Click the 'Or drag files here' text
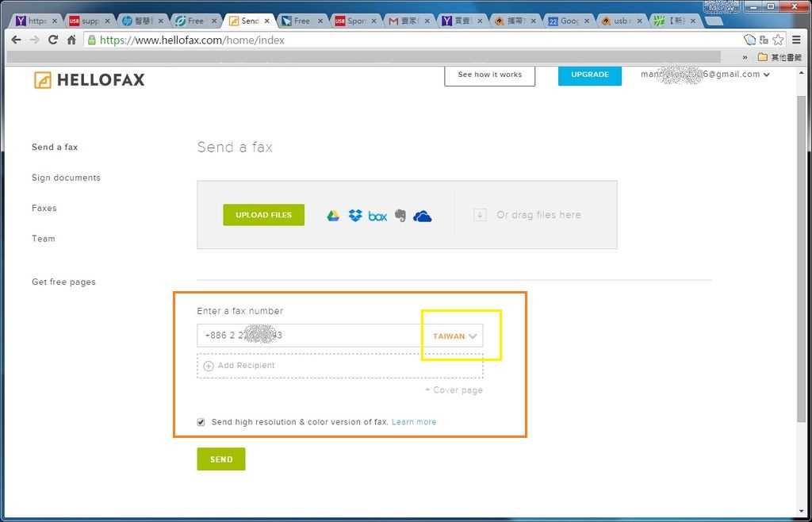This screenshot has width=812, height=522. click(538, 215)
